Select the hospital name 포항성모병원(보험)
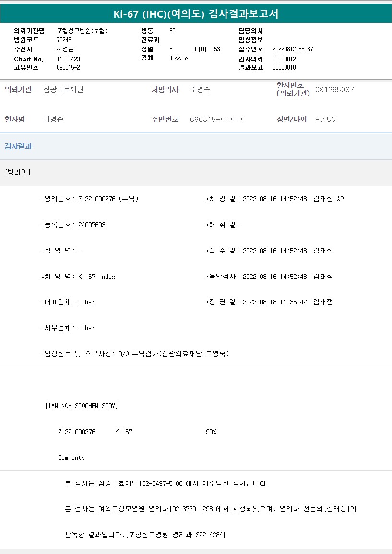Viewport: 392px width, 554px height. [x=82, y=31]
